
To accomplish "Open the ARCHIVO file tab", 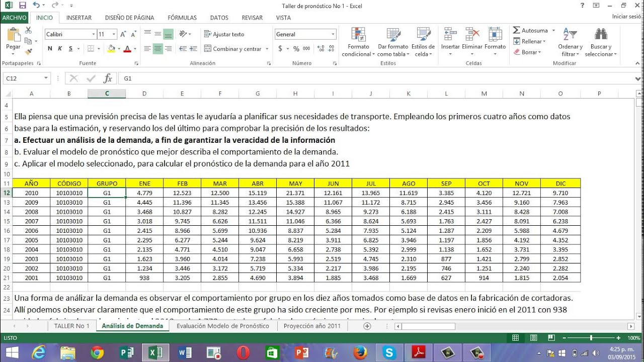I will (x=14, y=18).
